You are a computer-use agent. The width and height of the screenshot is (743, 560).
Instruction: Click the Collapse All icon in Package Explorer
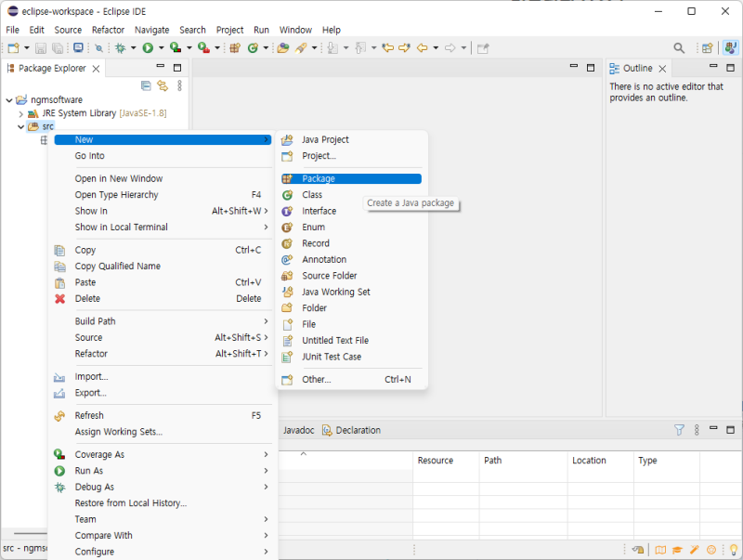(146, 85)
